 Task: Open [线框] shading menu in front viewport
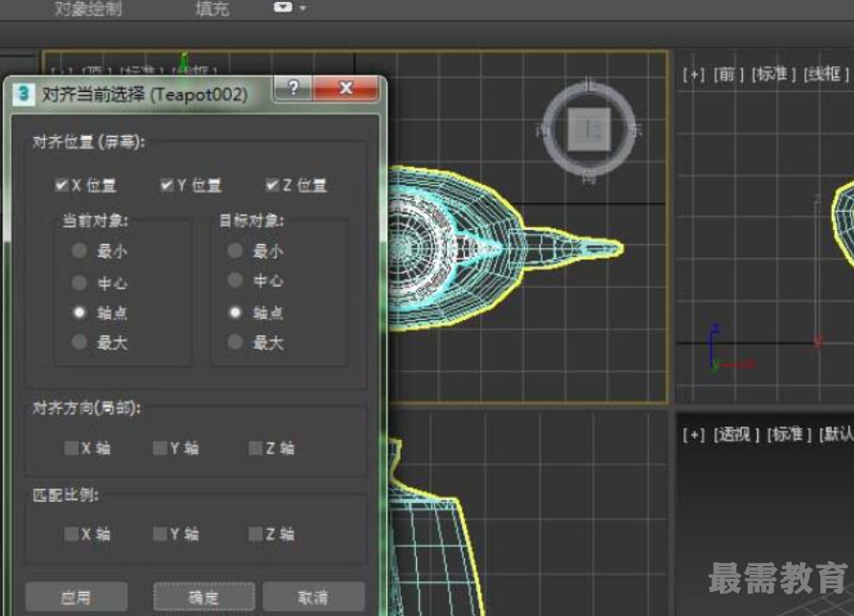click(826, 74)
